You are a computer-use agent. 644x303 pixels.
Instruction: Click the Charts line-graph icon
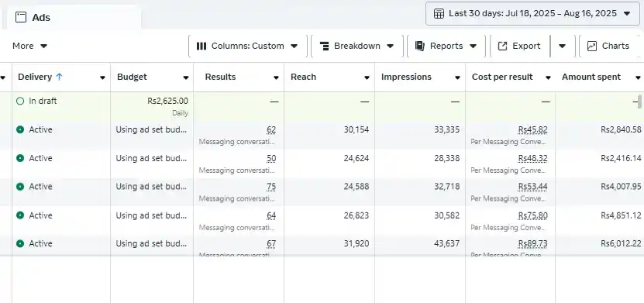592,46
